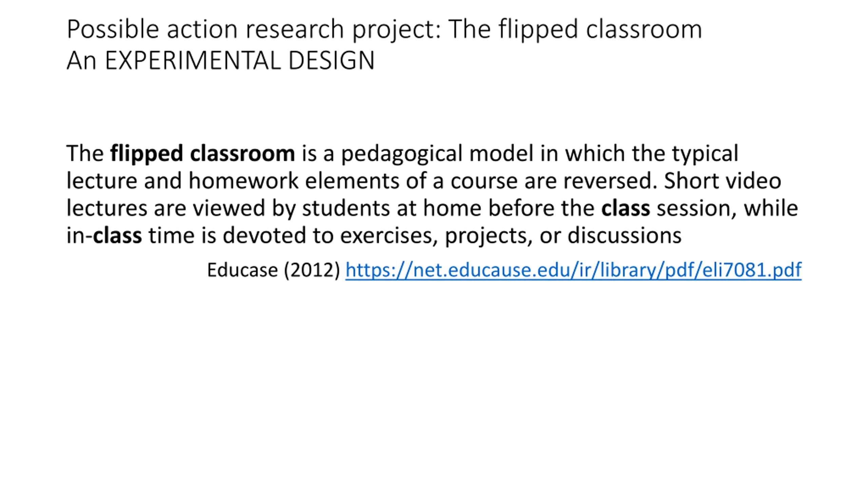Click the 'An EXPERIMENTAL DESIGN' subtitle line
Screen dimensions: 868x488
[220, 60]
